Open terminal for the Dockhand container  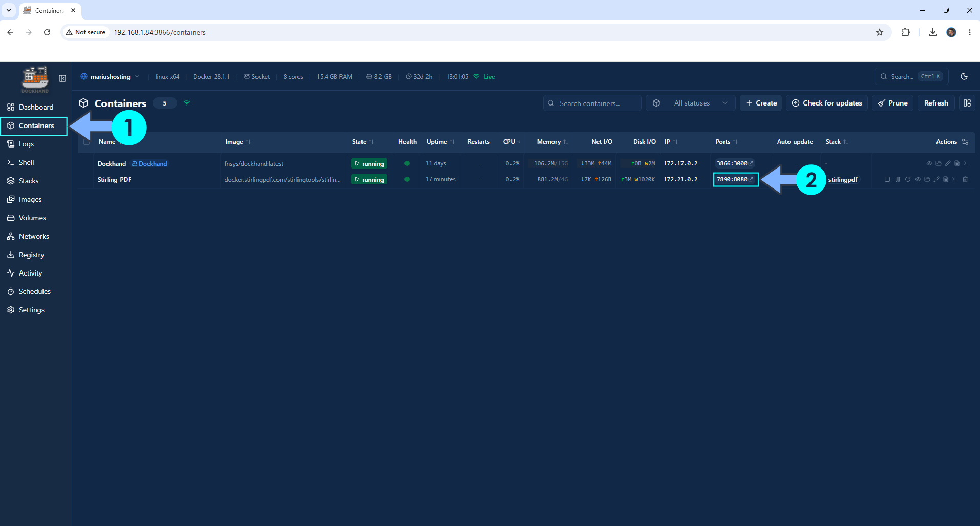[966, 163]
